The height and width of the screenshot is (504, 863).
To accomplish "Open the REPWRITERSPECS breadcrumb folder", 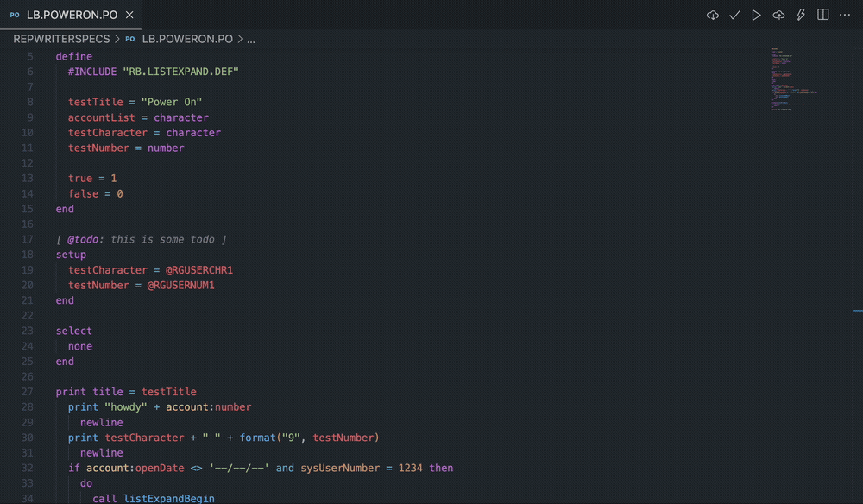I will coord(61,39).
